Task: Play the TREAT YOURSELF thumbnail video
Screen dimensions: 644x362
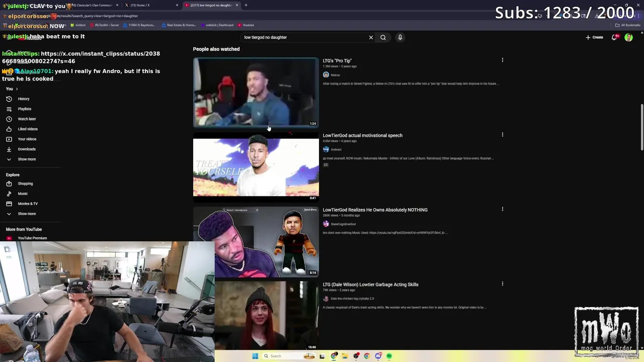Action: tap(256, 167)
